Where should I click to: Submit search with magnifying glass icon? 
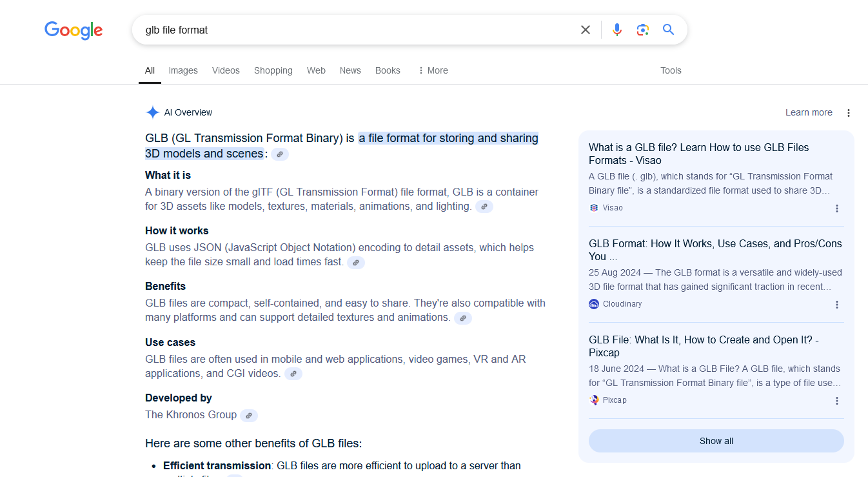(x=668, y=30)
